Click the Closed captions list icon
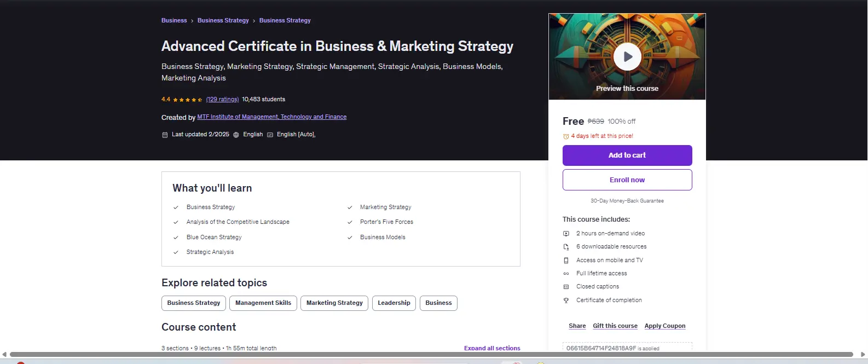The image size is (868, 364). 566,287
